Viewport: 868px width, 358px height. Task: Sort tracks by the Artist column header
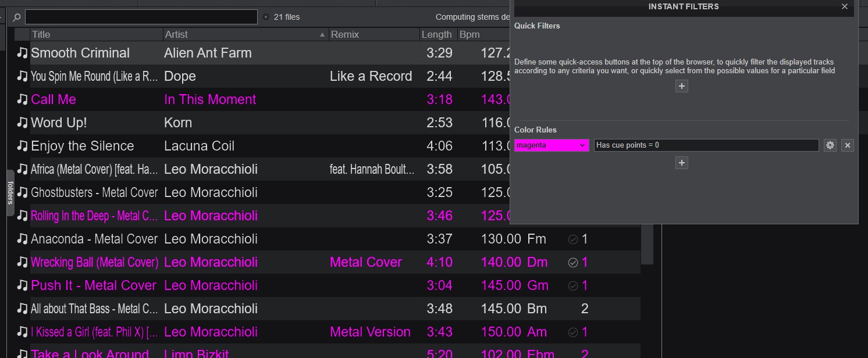[246, 34]
